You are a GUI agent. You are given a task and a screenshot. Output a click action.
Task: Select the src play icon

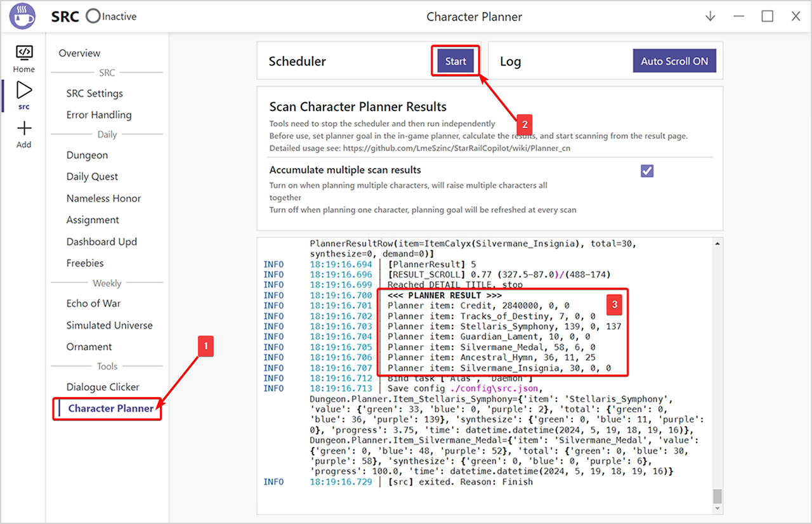pos(24,90)
